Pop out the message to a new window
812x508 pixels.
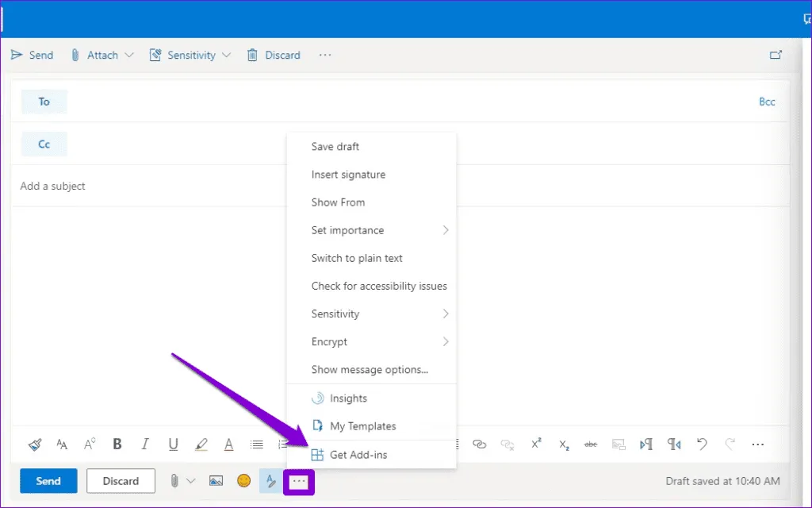click(x=776, y=55)
